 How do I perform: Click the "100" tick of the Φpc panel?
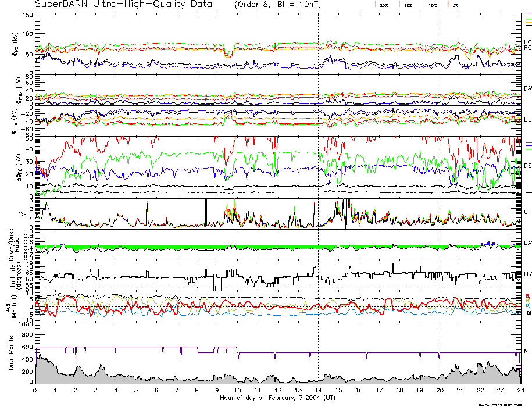click(x=28, y=34)
